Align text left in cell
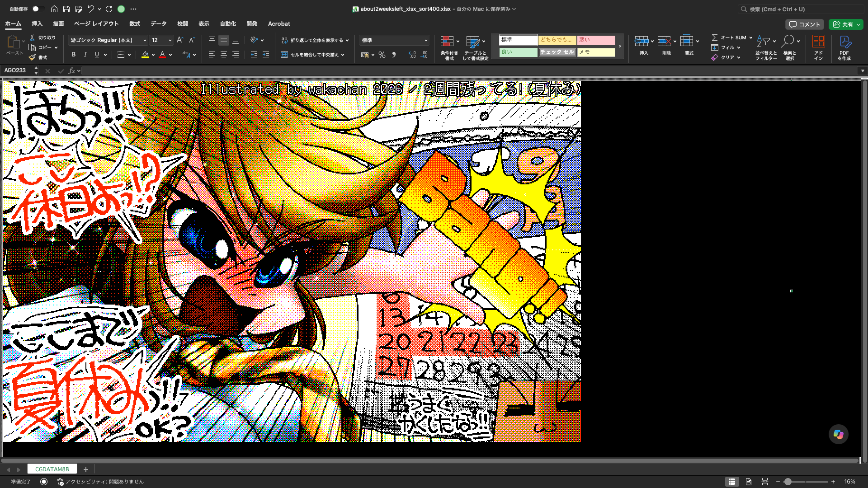The height and width of the screenshot is (488, 868). [x=212, y=55]
